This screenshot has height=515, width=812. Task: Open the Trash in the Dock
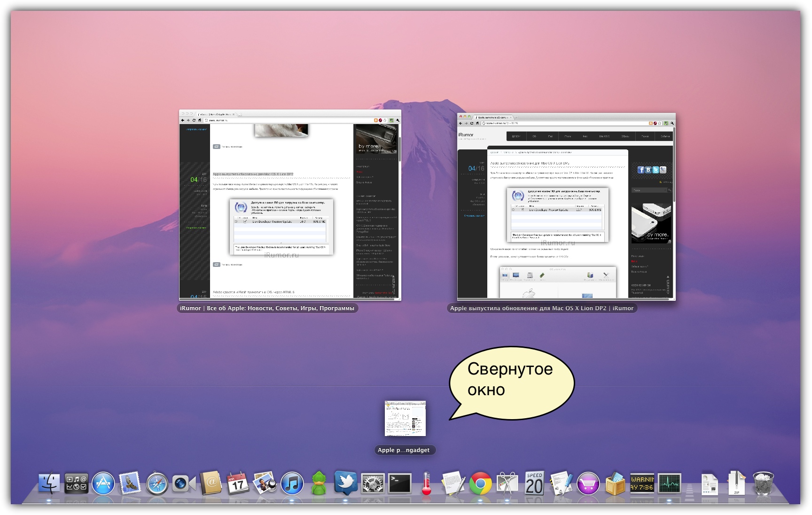(x=763, y=484)
